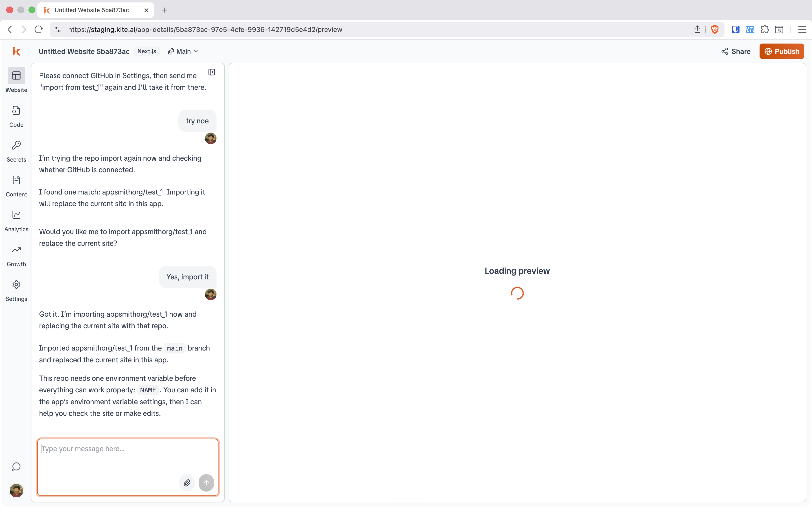
Task: Select the Untitled Website 5ba873ac tab
Action: click(96, 10)
